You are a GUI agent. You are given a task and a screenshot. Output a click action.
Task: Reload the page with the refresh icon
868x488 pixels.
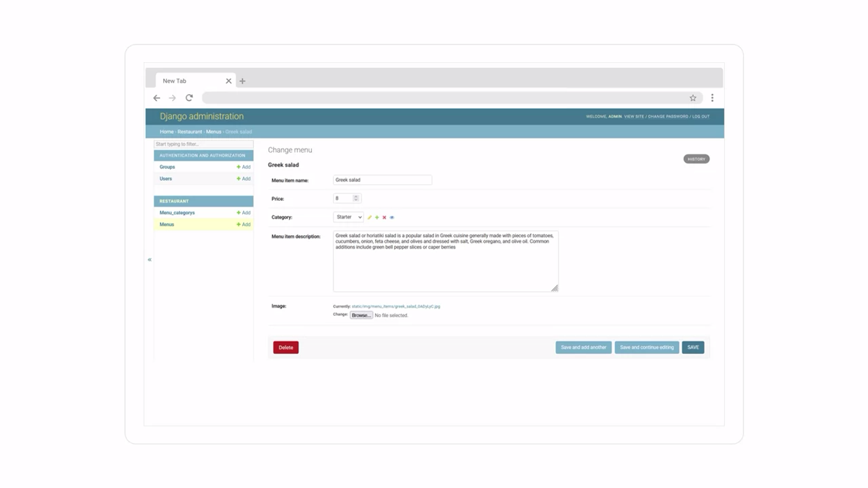point(189,98)
